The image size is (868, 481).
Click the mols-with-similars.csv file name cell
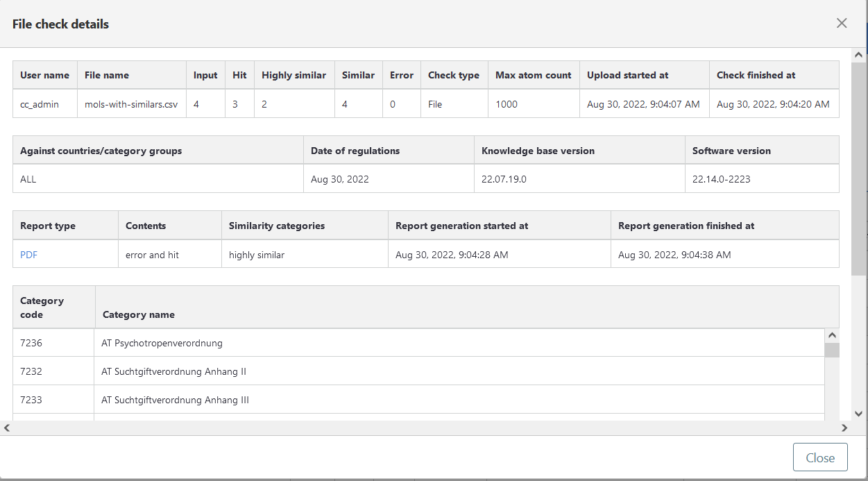pos(131,104)
